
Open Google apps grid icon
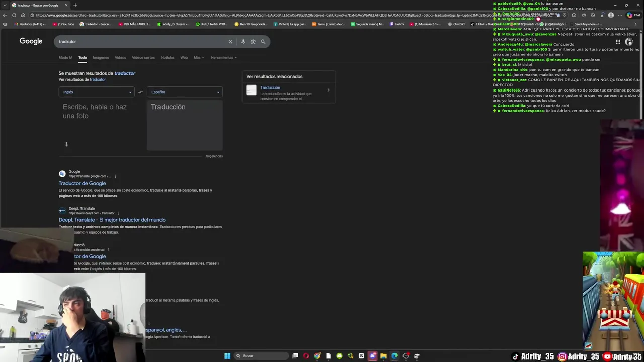(x=618, y=42)
